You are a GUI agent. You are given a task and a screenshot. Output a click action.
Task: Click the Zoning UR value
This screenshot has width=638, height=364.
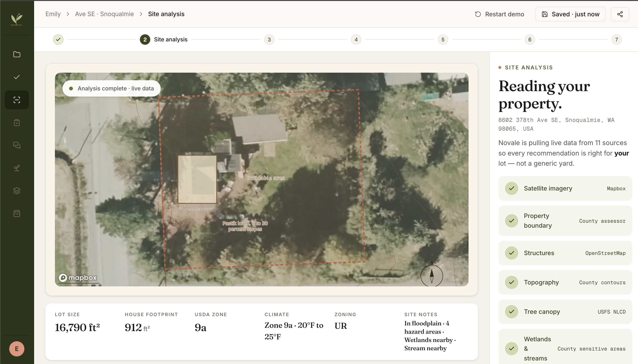tap(341, 326)
